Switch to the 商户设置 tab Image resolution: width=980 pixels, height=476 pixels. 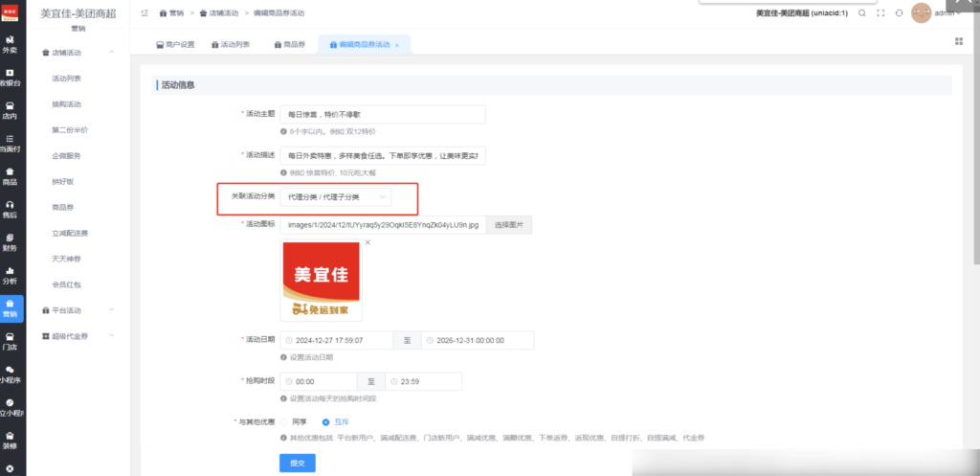coord(175,44)
